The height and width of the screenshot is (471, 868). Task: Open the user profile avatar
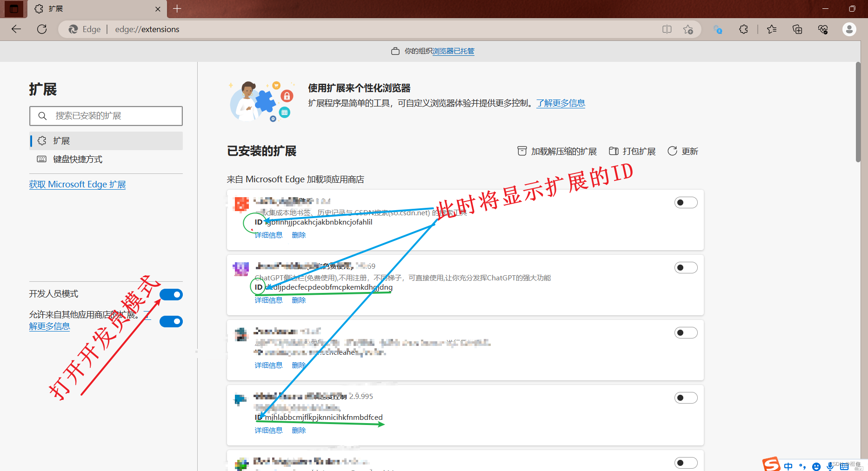point(849,29)
